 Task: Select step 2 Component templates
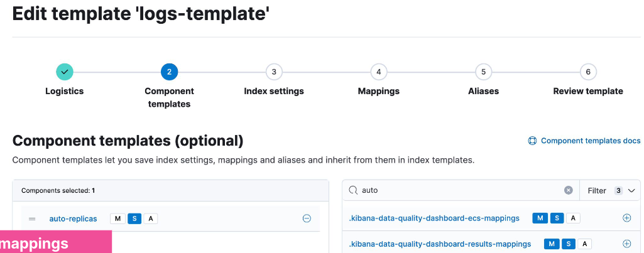(169, 72)
